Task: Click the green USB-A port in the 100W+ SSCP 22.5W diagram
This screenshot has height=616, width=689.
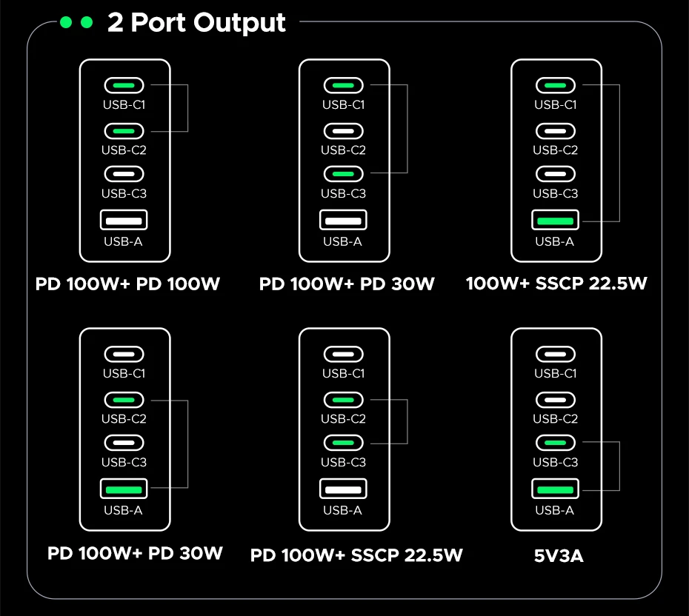Action: point(555,220)
